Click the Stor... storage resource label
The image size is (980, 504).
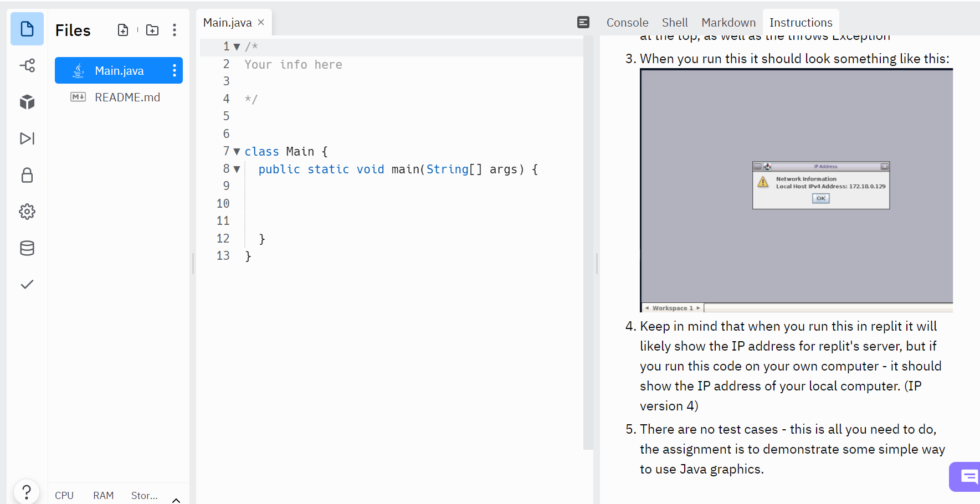[x=144, y=496]
